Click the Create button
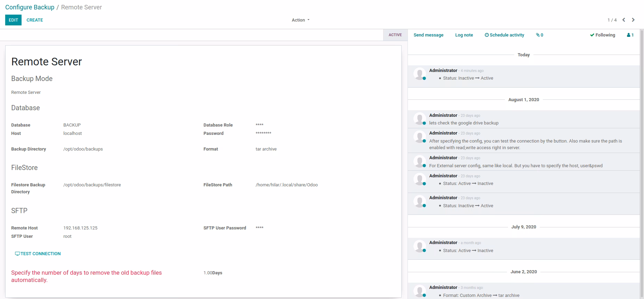Screen dimensions: 644x299 (x=35, y=20)
